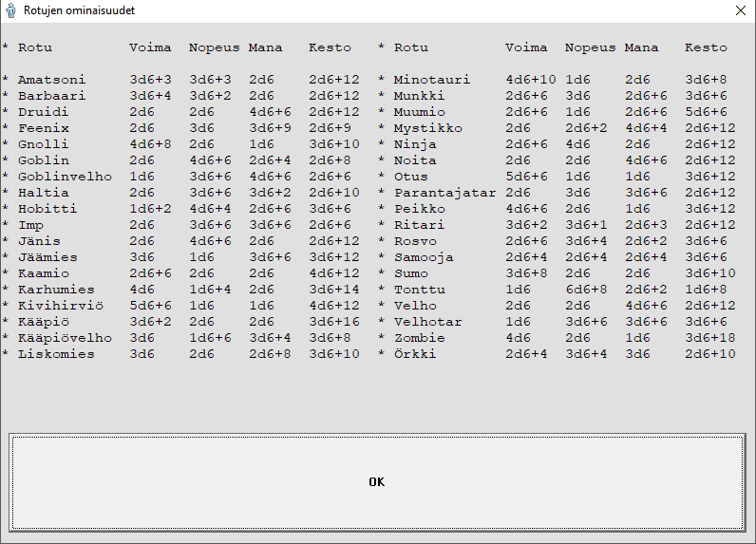Select the Amatsoni race name
The image size is (756, 544).
(x=52, y=80)
